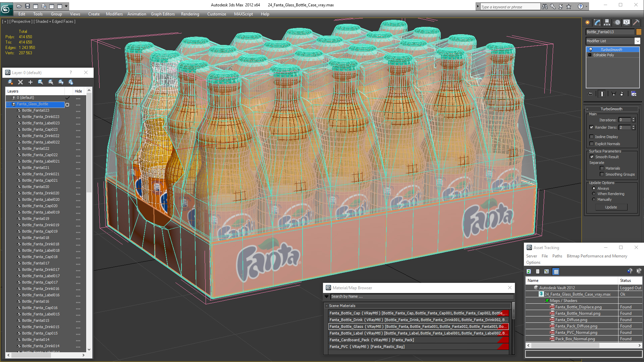The width and height of the screenshot is (644, 362).
Task: Select the Manually update option
Action: tap(594, 199)
